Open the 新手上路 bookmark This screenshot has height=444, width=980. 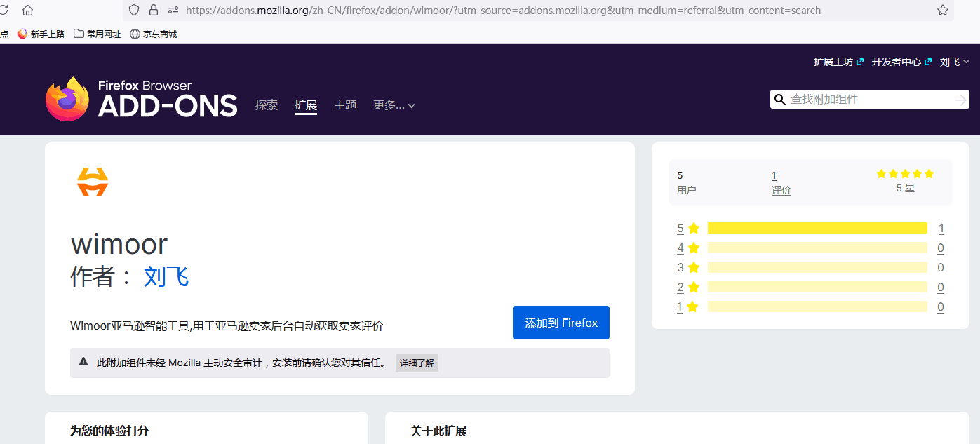pyautogui.click(x=41, y=34)
